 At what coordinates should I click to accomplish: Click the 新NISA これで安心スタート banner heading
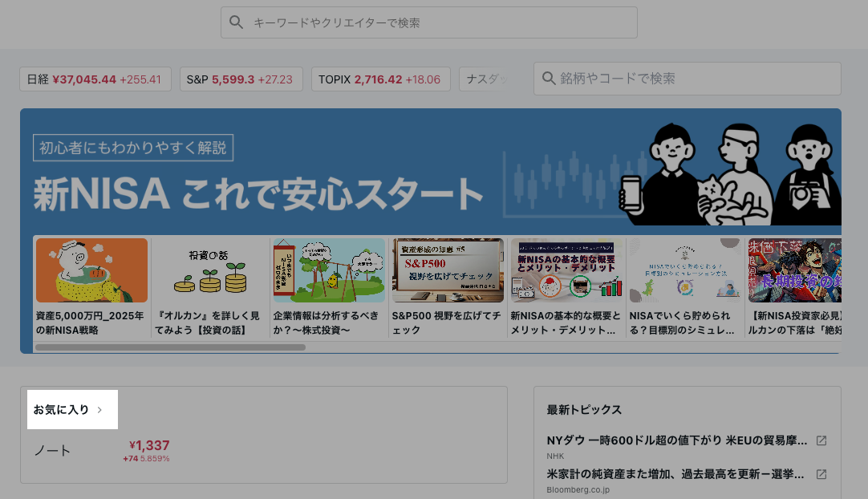[258, 194]
